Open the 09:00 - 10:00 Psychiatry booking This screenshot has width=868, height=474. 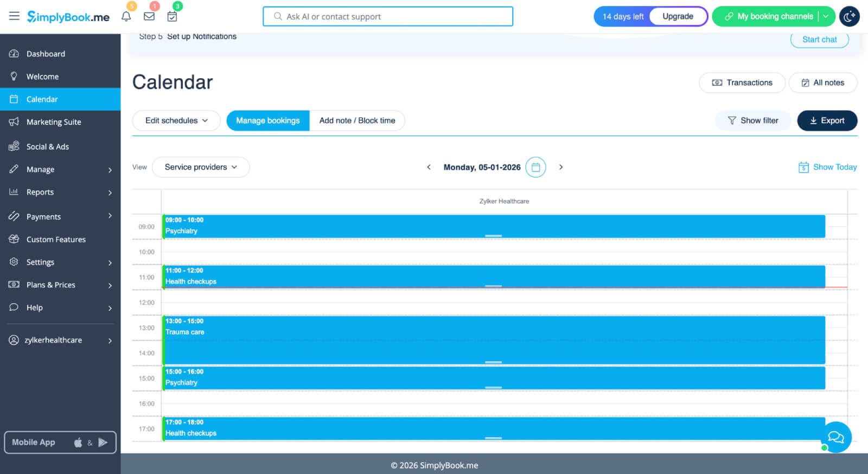pos(494,226)
